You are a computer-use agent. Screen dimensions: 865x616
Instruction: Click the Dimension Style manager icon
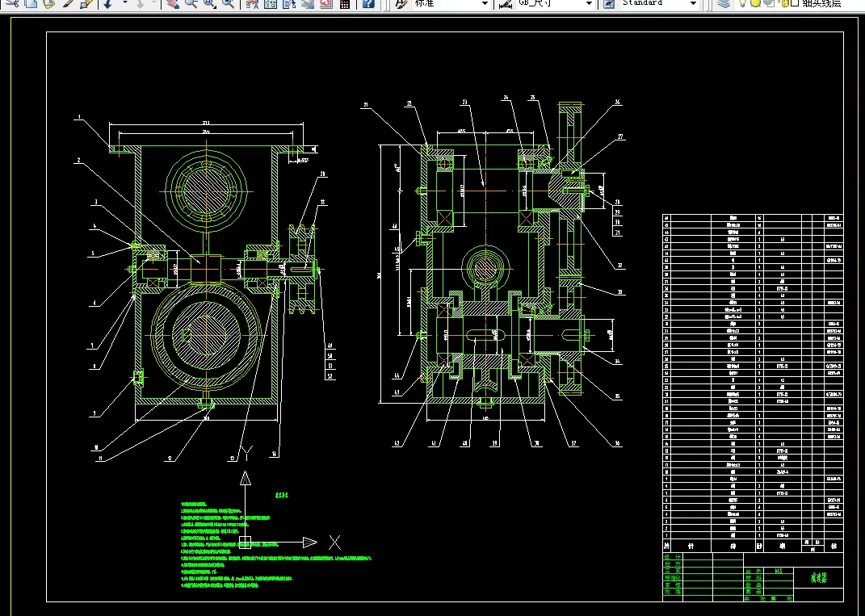tap(505, 3)
